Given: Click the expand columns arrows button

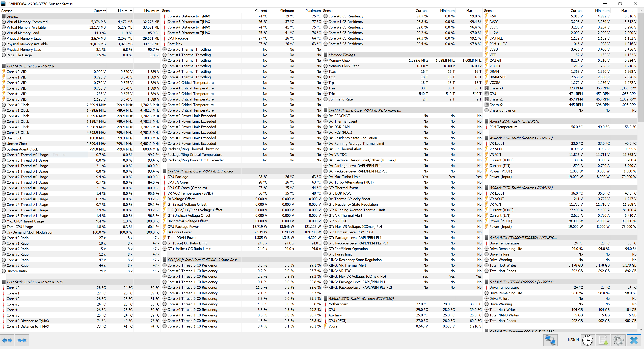Looking at the screenshot, I should (x=7, y=340).
